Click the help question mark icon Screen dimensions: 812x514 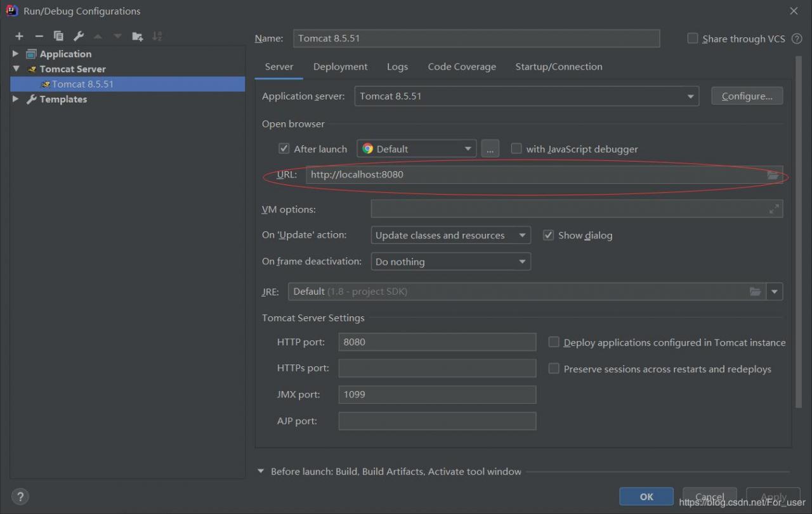pos(20,496)
